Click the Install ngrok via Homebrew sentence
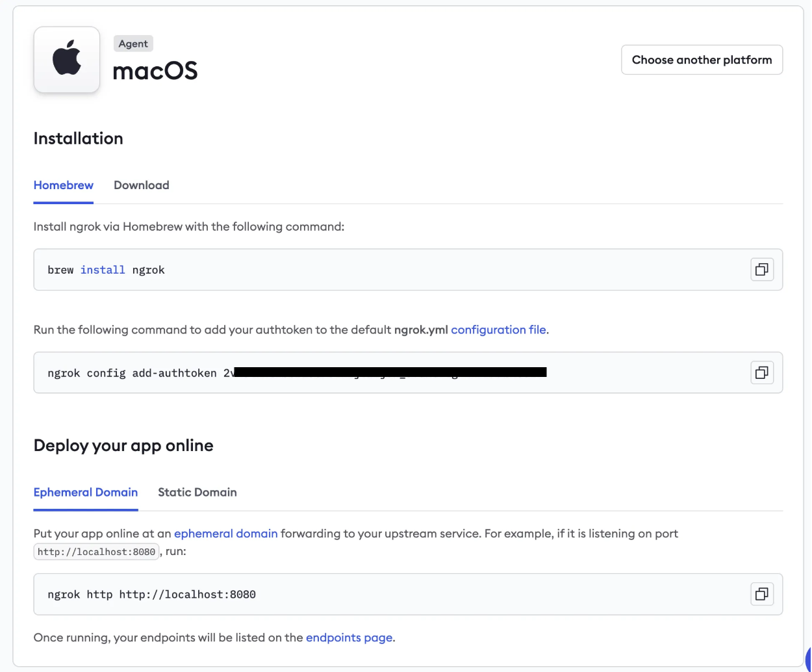 coord(189,227)
